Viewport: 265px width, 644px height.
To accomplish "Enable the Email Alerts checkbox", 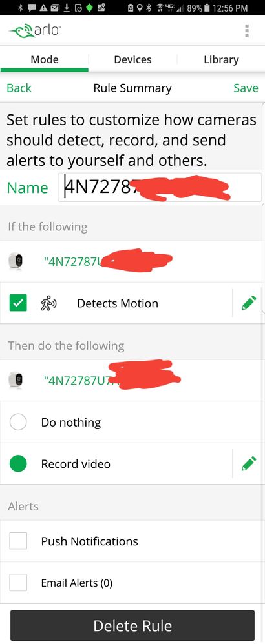I will (x=18, y=583).
